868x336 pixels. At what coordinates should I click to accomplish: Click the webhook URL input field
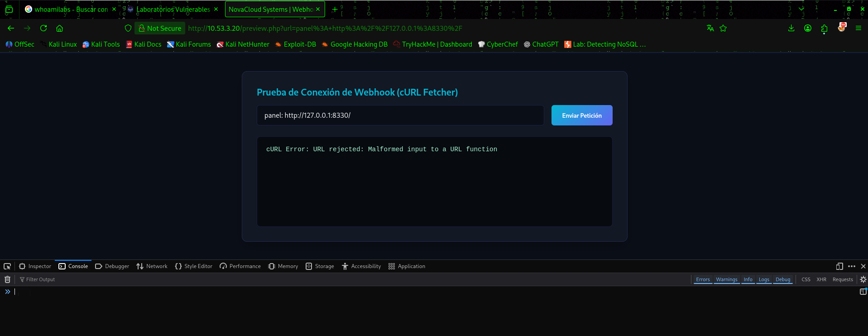click(x=400, y=115)
